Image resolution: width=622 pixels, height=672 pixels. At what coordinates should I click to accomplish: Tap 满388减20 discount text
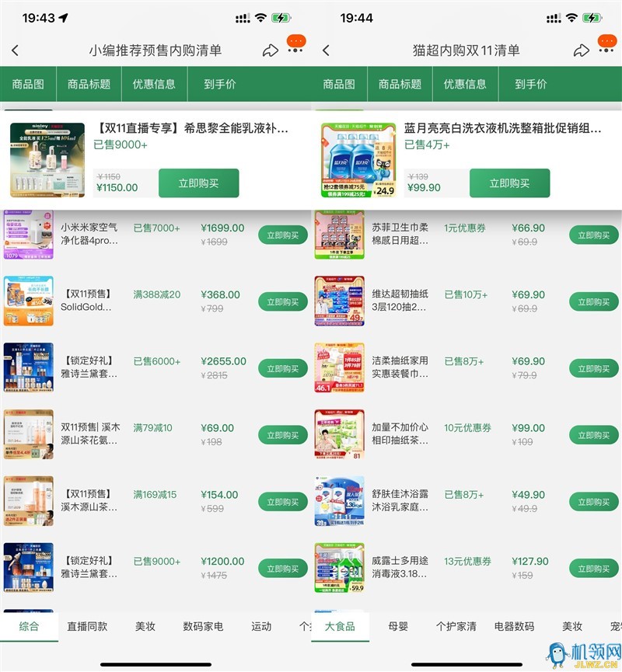tap(156, 295)
